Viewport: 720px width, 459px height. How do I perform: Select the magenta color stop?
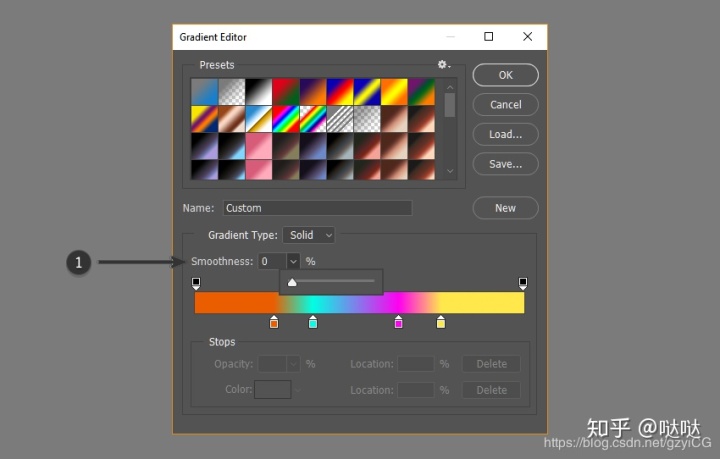pos(398,322)
